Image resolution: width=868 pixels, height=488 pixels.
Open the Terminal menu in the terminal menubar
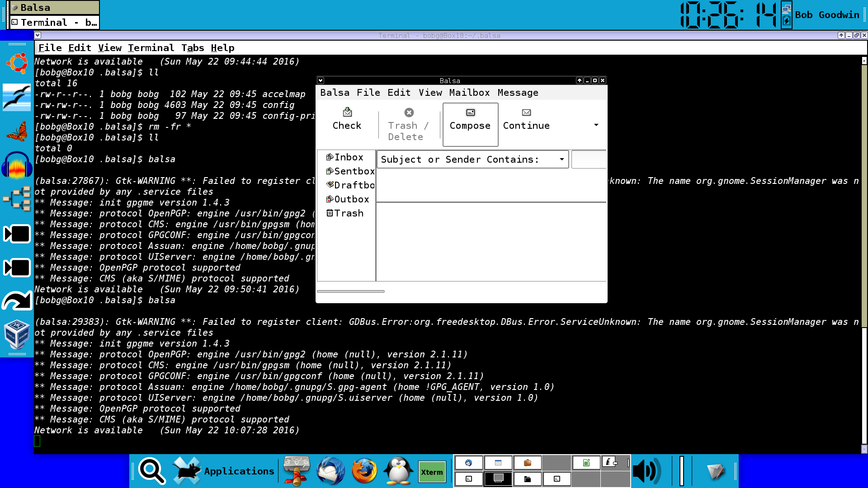click(x=151, y=48)
